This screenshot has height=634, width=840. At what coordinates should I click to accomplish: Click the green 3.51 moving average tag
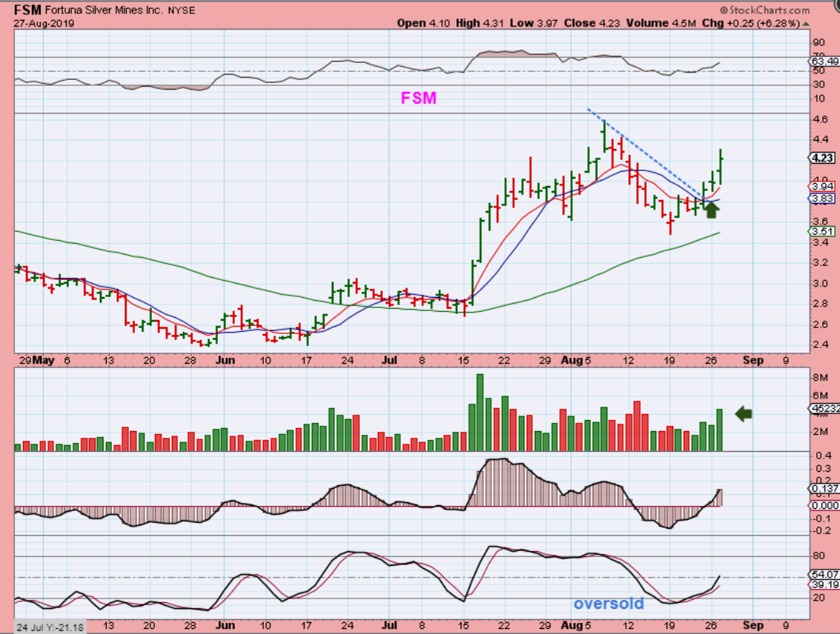pyautogui.click(x=821, y=231)
